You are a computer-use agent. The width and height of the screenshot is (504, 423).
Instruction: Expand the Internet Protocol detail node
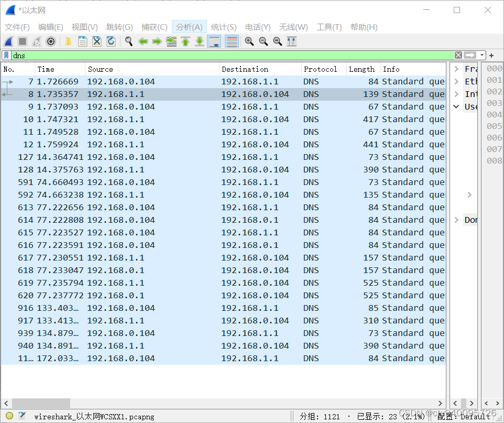point(456,94)
